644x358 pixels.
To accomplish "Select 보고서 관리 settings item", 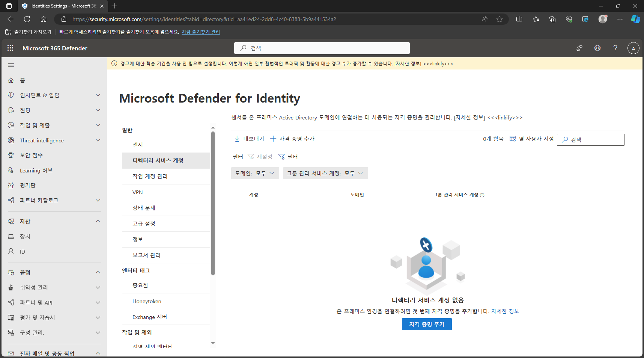I will (166, 255).
